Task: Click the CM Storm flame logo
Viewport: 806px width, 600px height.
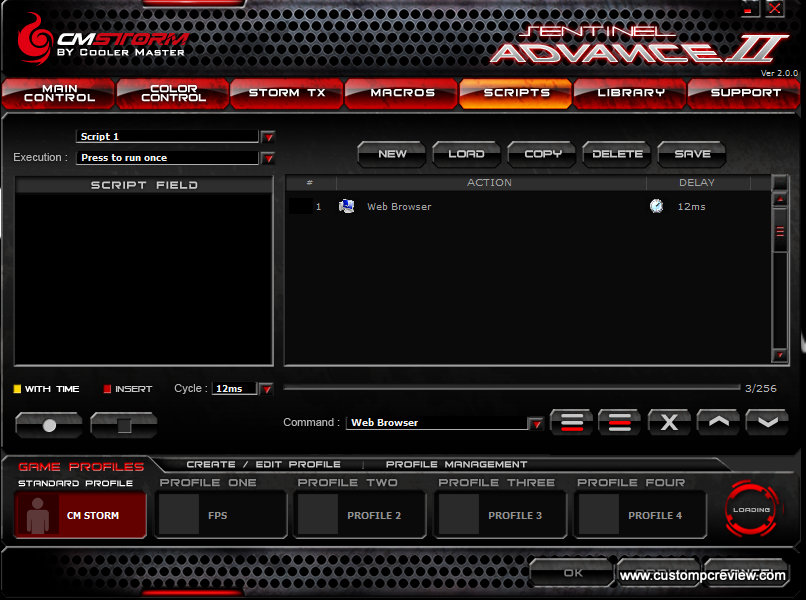Action: [34, 39]
